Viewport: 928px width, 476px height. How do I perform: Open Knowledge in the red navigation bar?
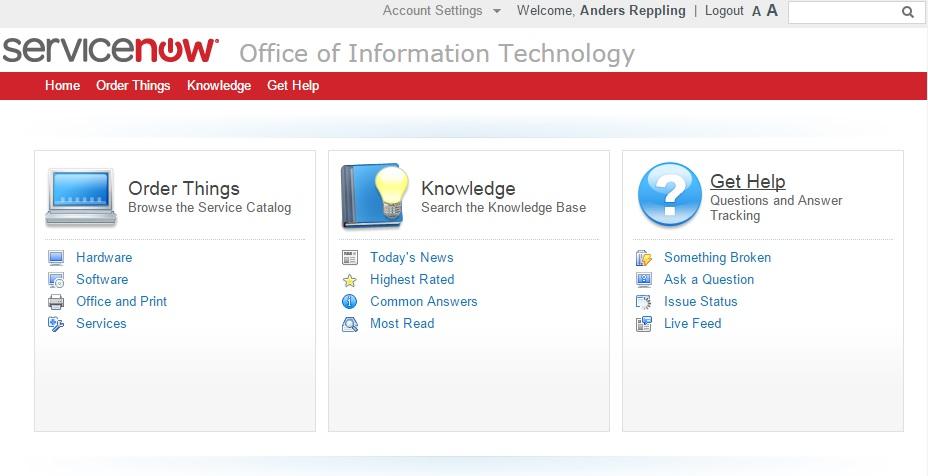point(219,85)
